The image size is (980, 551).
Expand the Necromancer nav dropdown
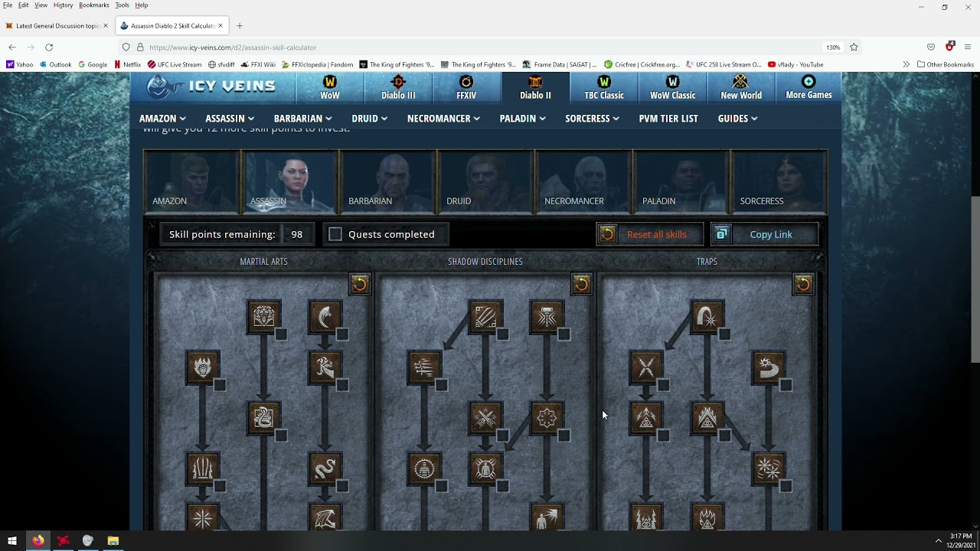[x=443, y=119]
